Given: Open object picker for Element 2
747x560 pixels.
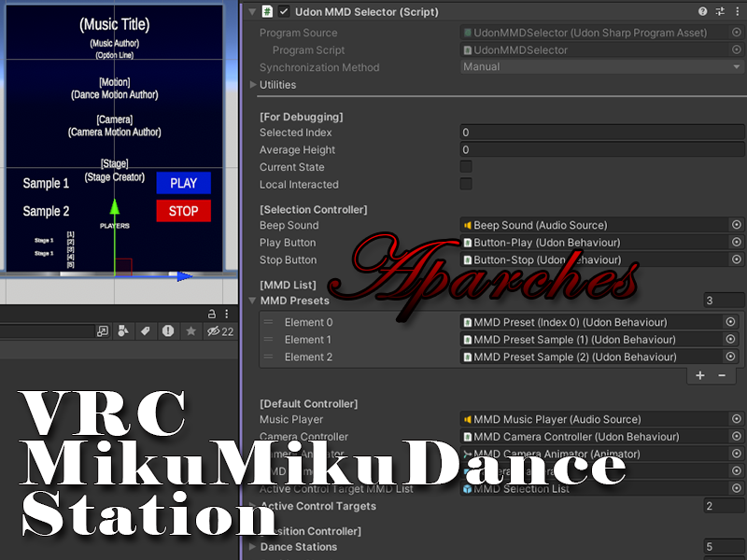Looking at the screenshot, I should point(730,357).
